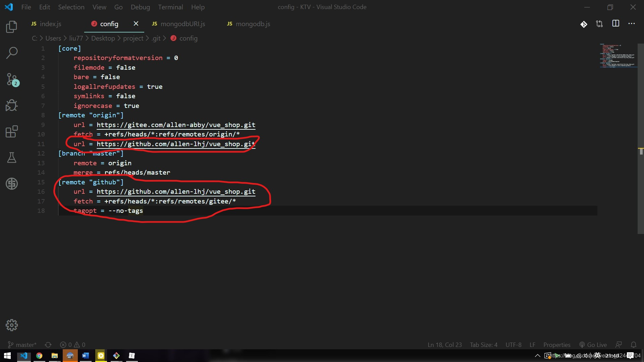Open the Search view in activity bar
Screen dimensions: 644x362
point(12,53)
